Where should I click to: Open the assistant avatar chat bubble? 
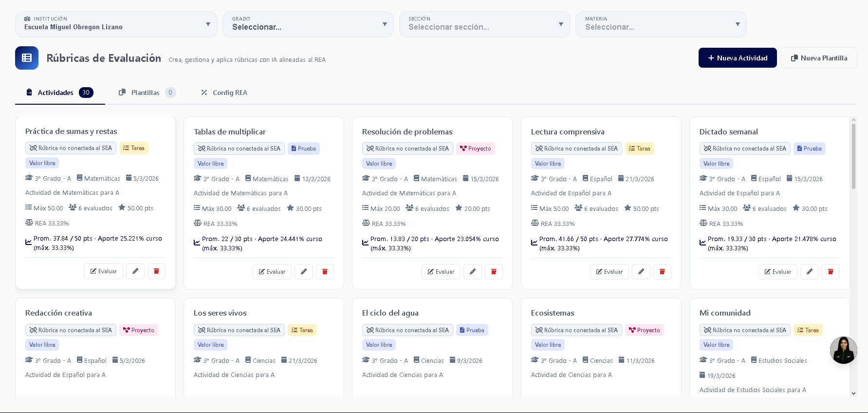[x=843, y=350]
